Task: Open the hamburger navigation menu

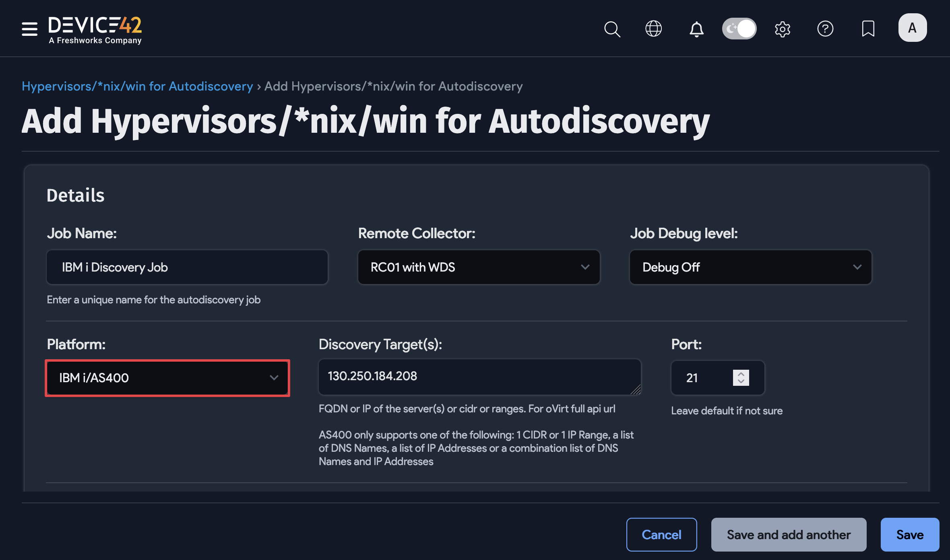Action: coord(29,29)
